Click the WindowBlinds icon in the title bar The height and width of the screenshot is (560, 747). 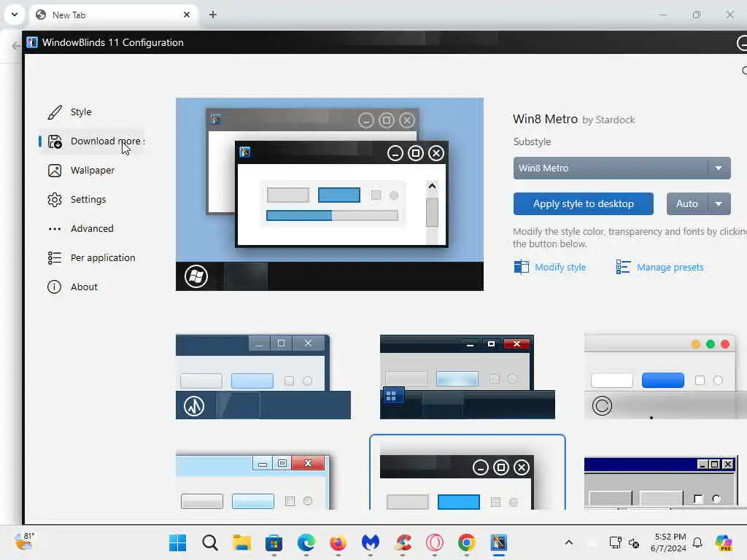tap(32, 42)
